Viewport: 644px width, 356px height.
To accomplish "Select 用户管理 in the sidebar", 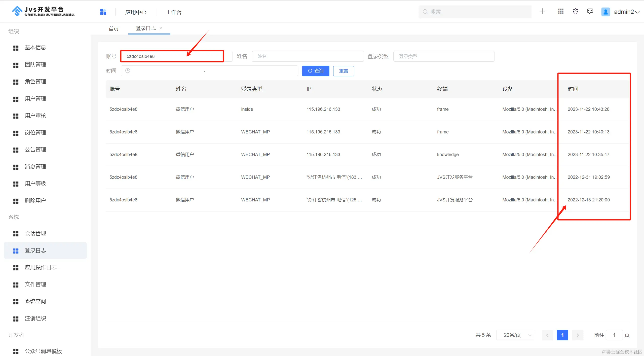I will [x=35, y=99].
